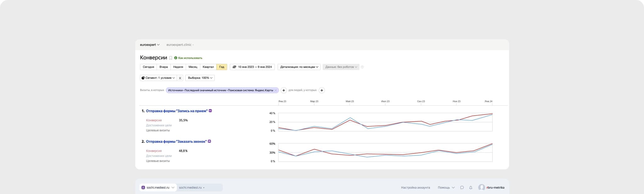Click the green info icon before Как использовать
The width and height of the screenshot is (644, 194).
pos(175,58)
